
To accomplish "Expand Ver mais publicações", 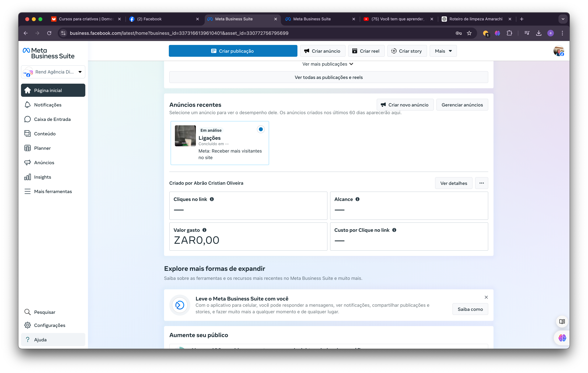I will tap(328, 64).
